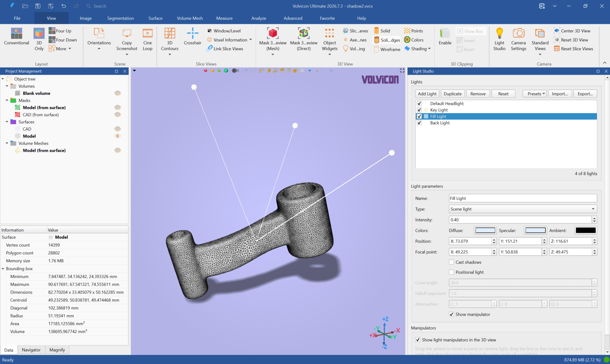Duplicate the selected light
This screenshot has width=610, height=364.
pos(453,94)
